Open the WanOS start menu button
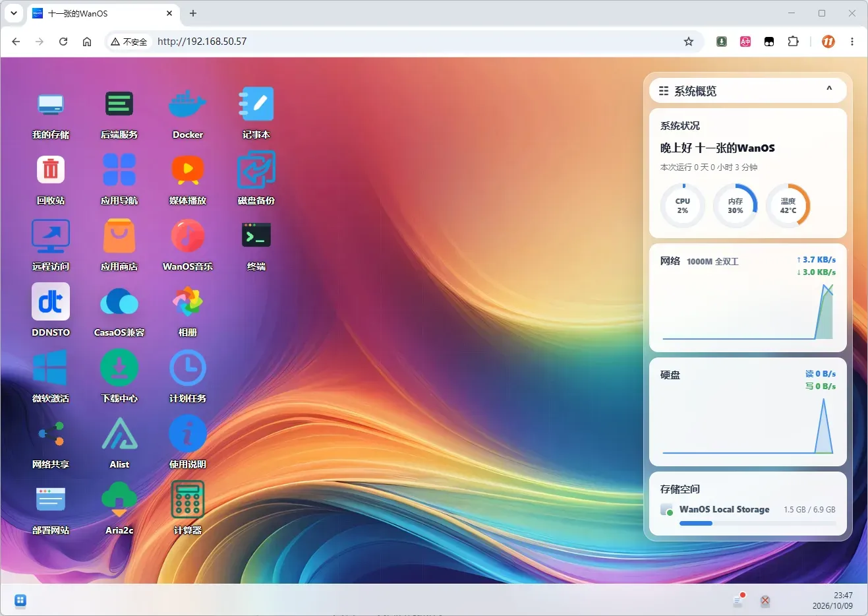The width and height of the screenshot is (868, 616). (x=20, y=600)
